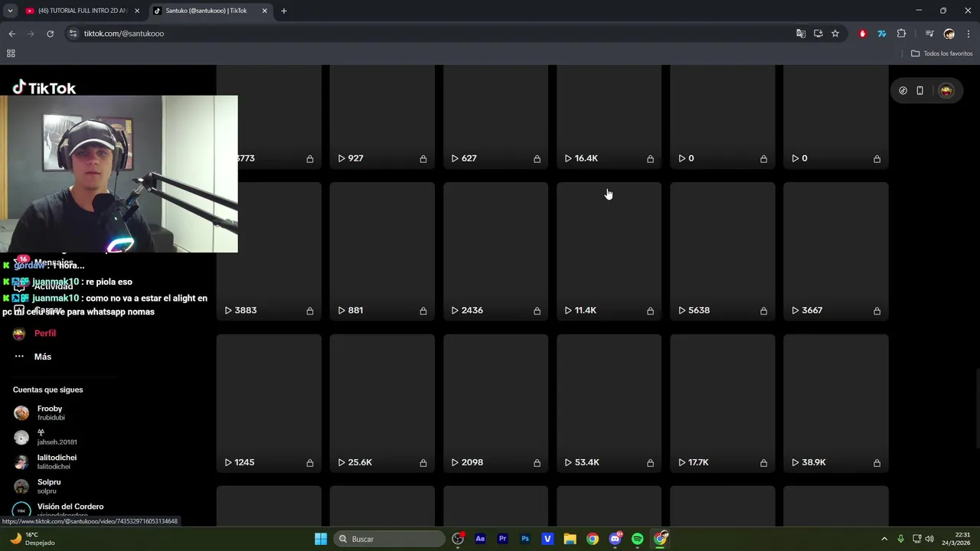Open the Windows Start menu
The image size is (980, 551).
click(x=321, y=539)
